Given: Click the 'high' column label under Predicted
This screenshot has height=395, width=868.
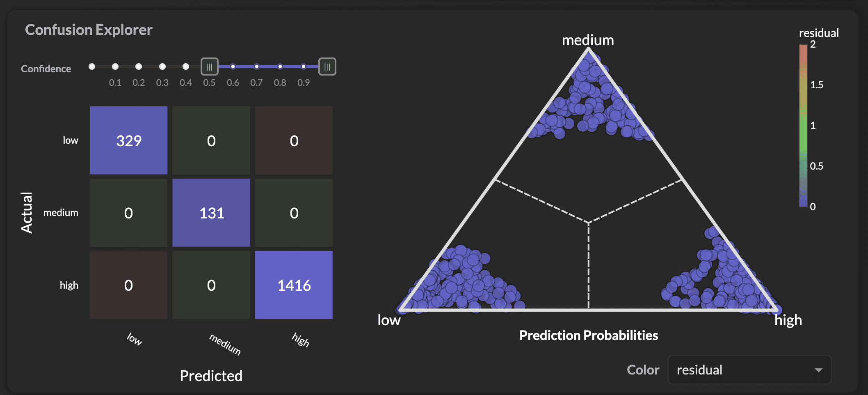Looking at the screenshot, I should (301, 340).
